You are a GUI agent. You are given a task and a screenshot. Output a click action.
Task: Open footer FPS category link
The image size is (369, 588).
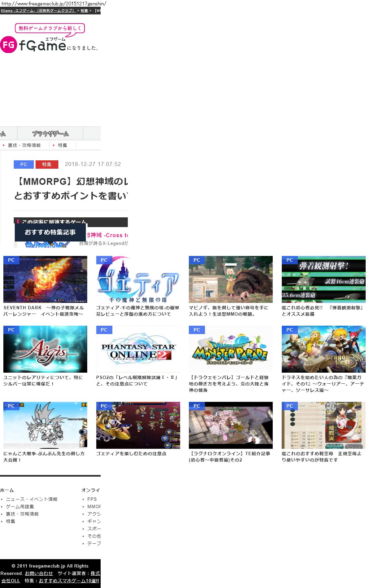pyautogui.click(x=92, y=499)
